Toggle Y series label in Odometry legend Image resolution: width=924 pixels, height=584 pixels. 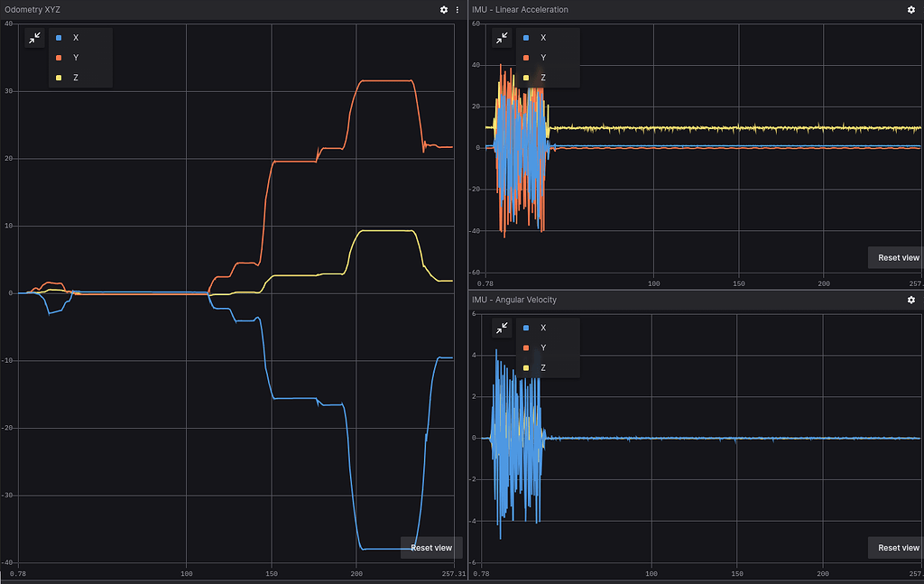point(75,58)
